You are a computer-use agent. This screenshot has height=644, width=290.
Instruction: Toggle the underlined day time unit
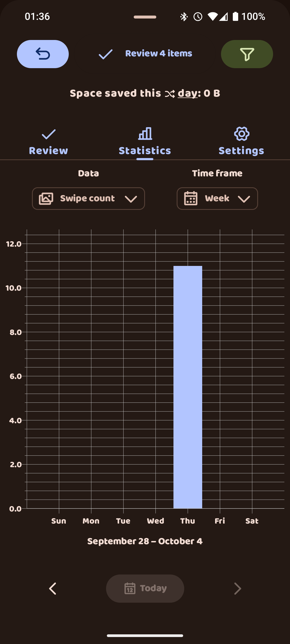tap(187, 93)
